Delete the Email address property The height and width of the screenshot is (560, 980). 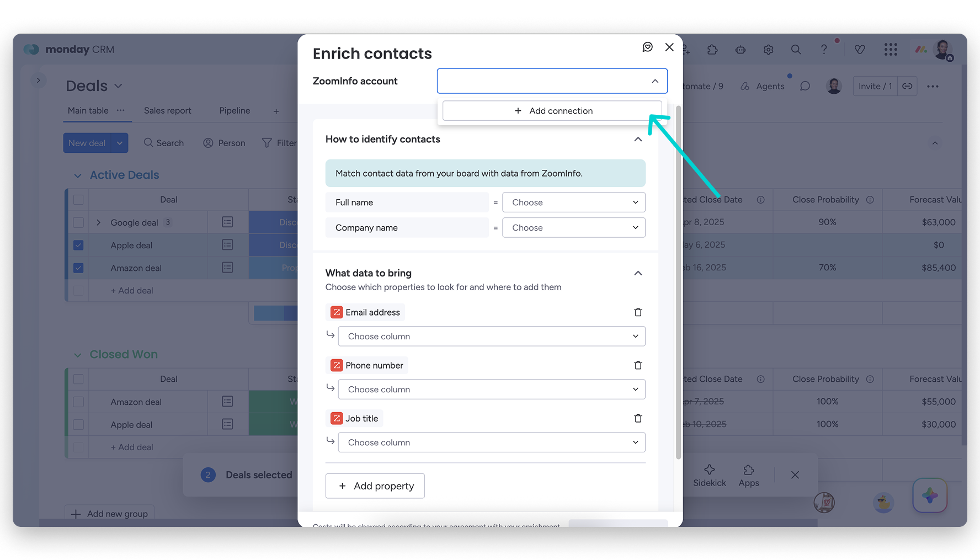point(638,312)
